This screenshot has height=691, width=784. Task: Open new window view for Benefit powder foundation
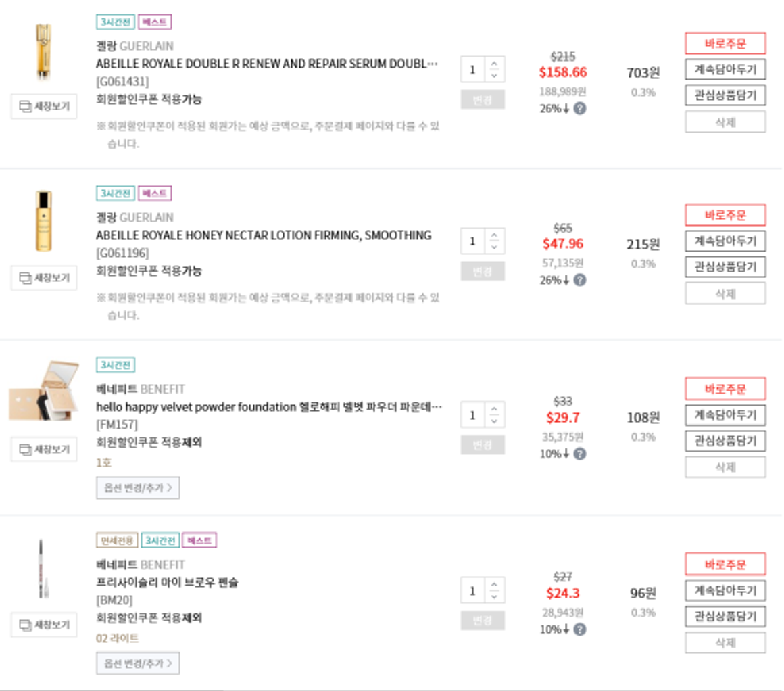[x=44, y=450]
